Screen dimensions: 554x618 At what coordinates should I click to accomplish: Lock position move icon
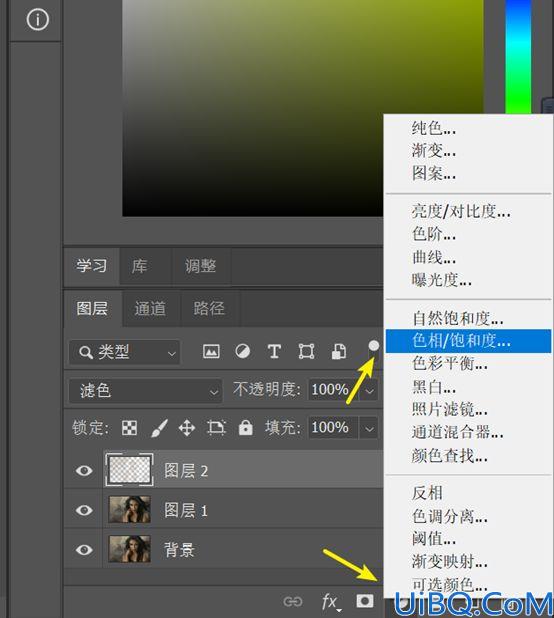(x=187, y=428)
